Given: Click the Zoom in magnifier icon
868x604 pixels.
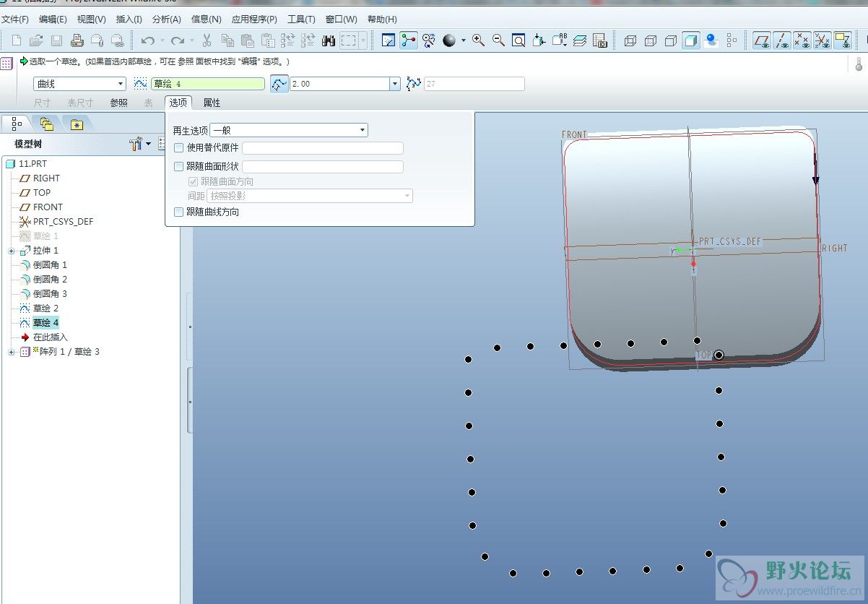Looking at the screenshot, I should [x=478, y=41].
